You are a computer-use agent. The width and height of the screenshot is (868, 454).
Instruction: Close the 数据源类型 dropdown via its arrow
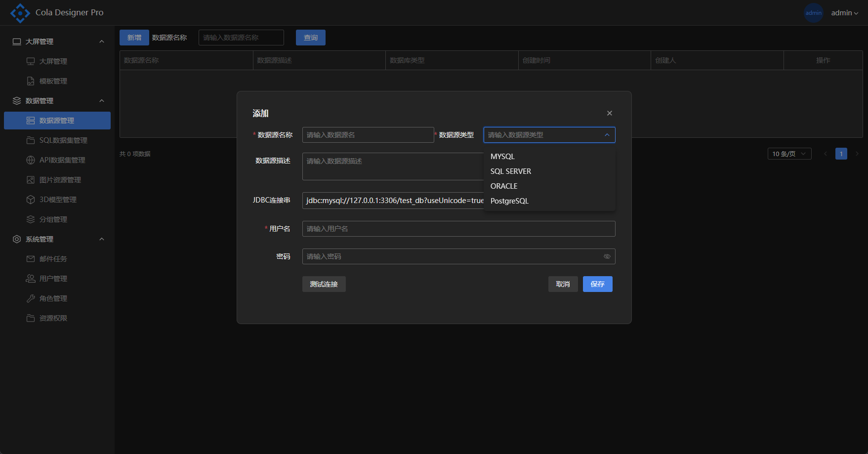(607, 135)
